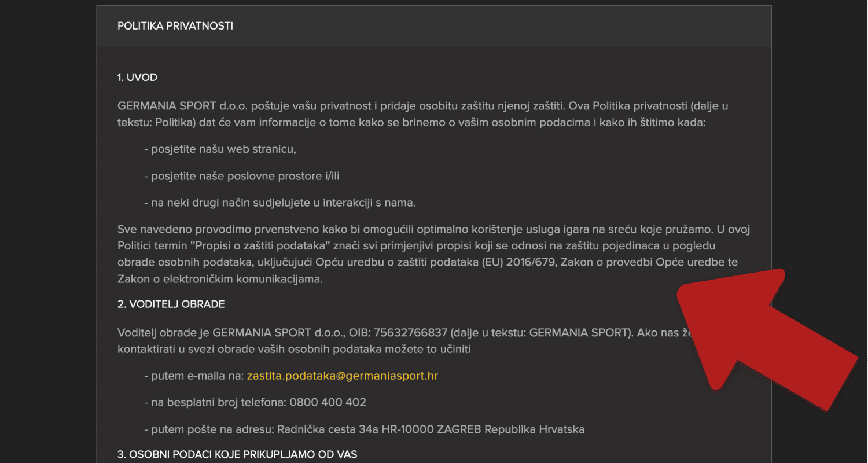Click the '3. OSOBNI PODACI KOJE PRIKUPLJAMO' heading
Image resolution: width=868 pixels, height=463 pixels.
(237, 454)
